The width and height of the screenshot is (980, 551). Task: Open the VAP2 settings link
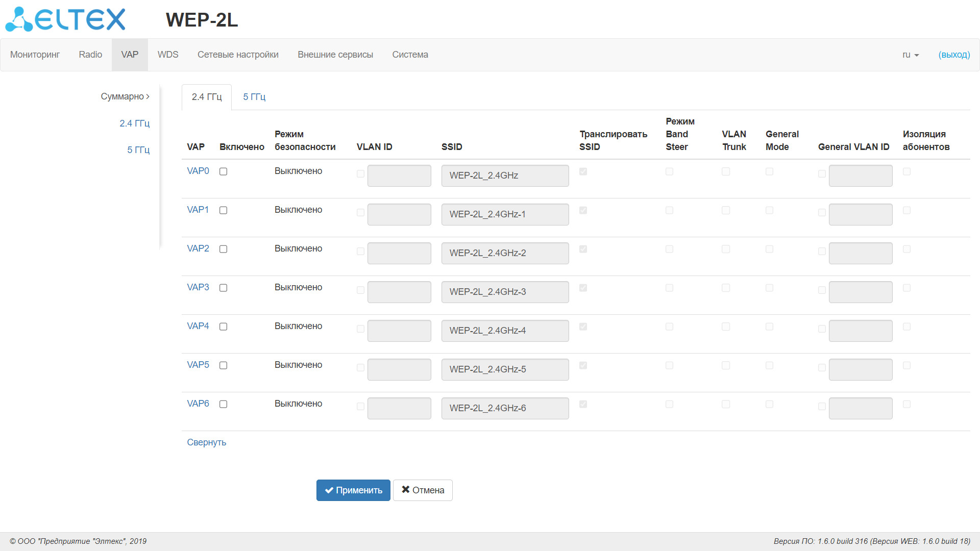198,248
